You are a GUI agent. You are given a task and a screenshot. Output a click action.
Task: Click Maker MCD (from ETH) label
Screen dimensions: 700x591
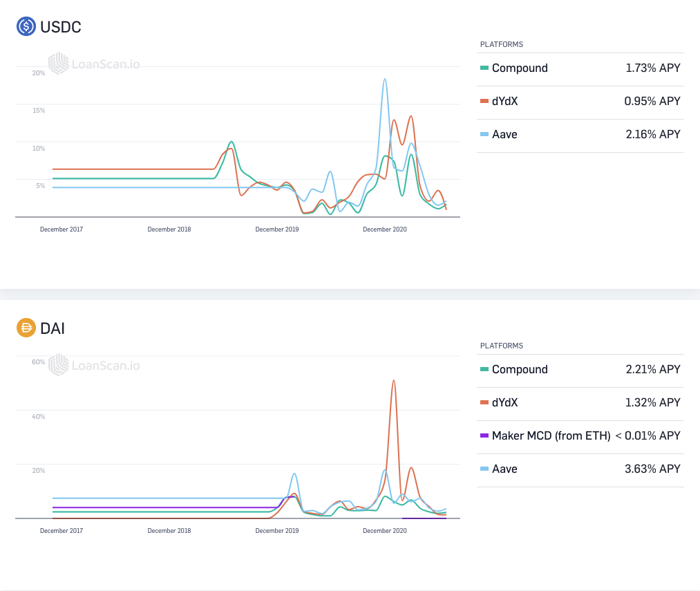click(551, 435)
